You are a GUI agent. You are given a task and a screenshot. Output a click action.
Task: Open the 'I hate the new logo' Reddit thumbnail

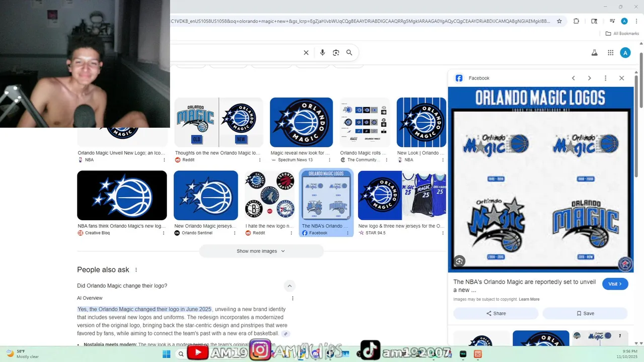270,195
